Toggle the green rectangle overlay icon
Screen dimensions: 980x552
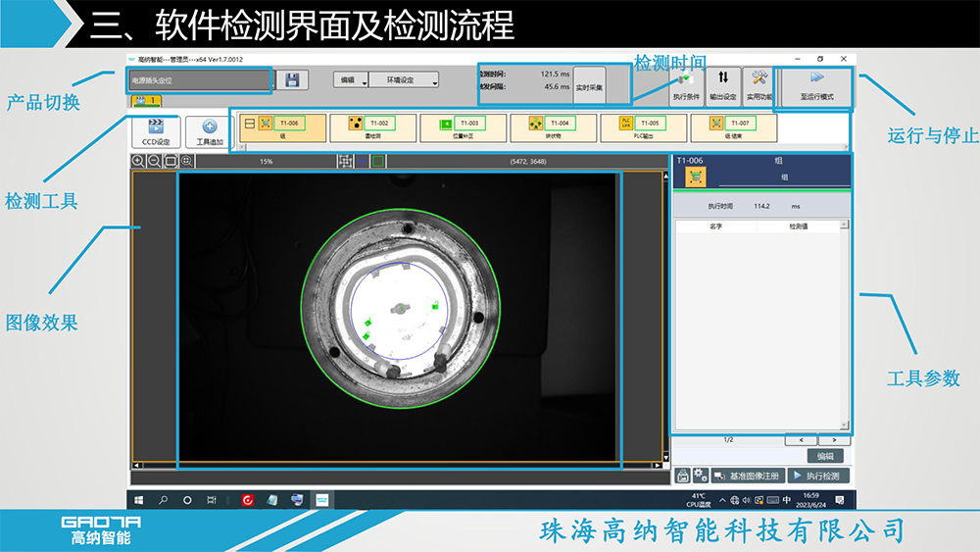coord(378,162)
